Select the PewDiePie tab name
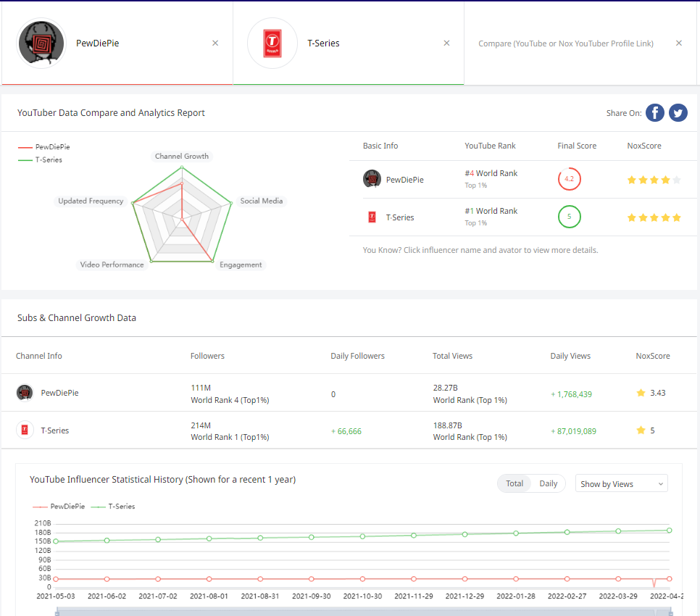 (97, 43)
